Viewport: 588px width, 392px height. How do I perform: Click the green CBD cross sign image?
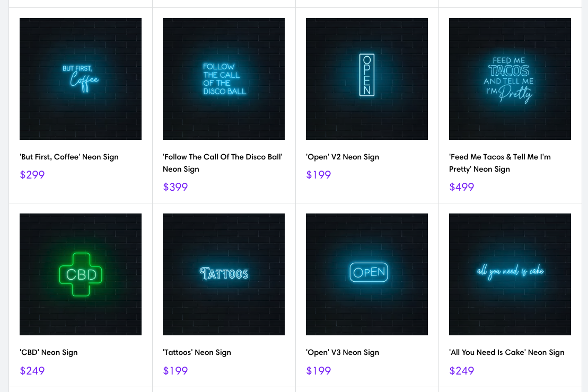(x=81, y=274)
